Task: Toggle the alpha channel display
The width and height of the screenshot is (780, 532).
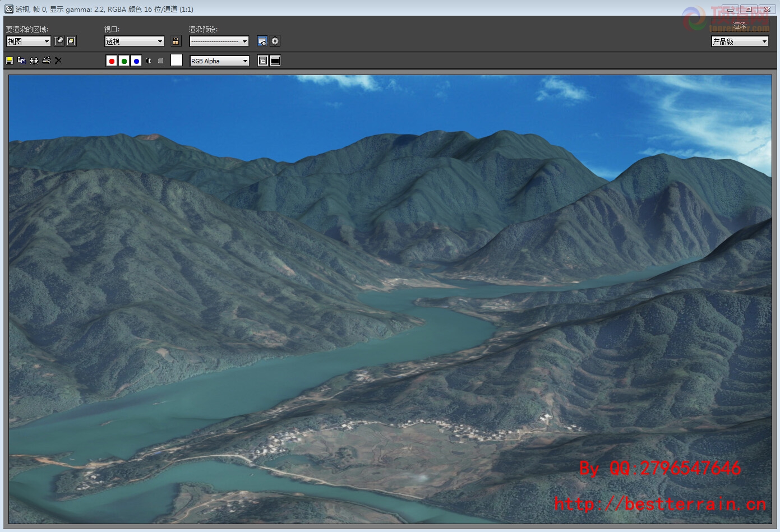Action: [x=149, y=61]
